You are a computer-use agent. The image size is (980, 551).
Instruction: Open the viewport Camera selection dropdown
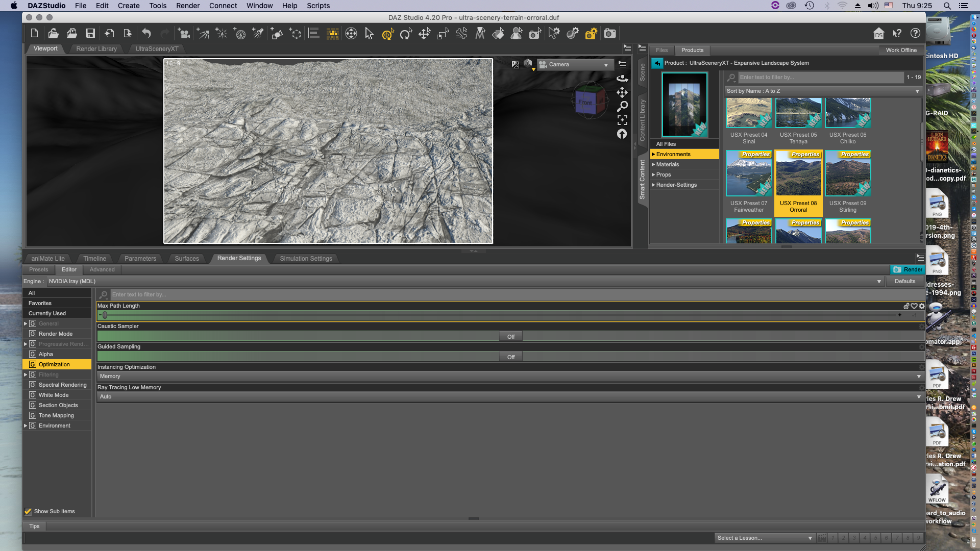[574, 65]
